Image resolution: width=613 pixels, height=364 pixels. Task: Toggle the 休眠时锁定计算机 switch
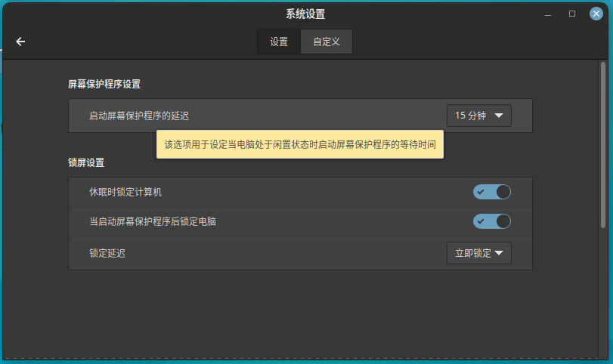tap(492, 192)
